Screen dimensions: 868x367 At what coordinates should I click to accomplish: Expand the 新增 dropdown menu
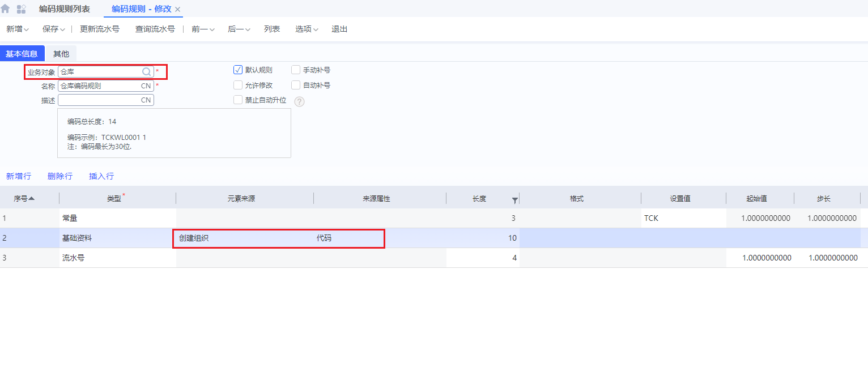[x=18, y=29]
